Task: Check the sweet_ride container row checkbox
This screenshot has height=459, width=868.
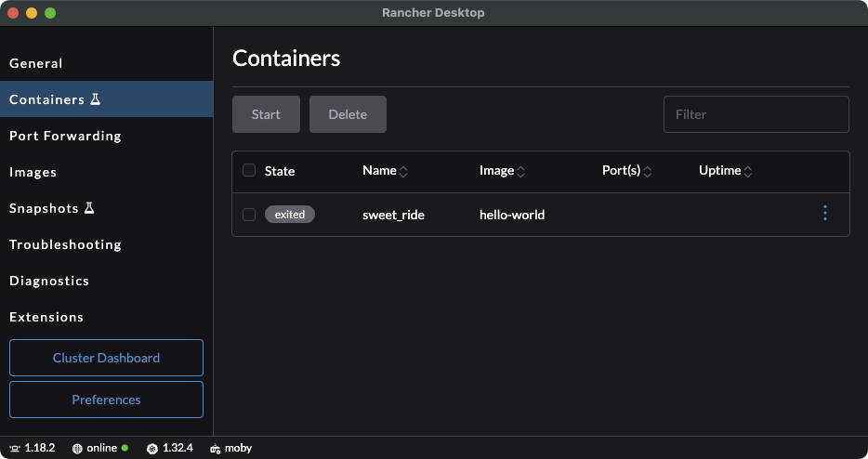Action: coord(249,215)
